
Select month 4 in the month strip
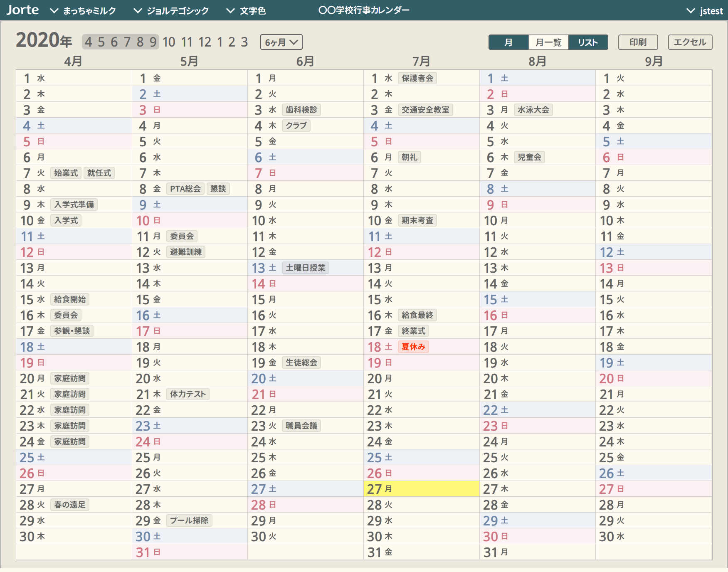click(88, 42)
